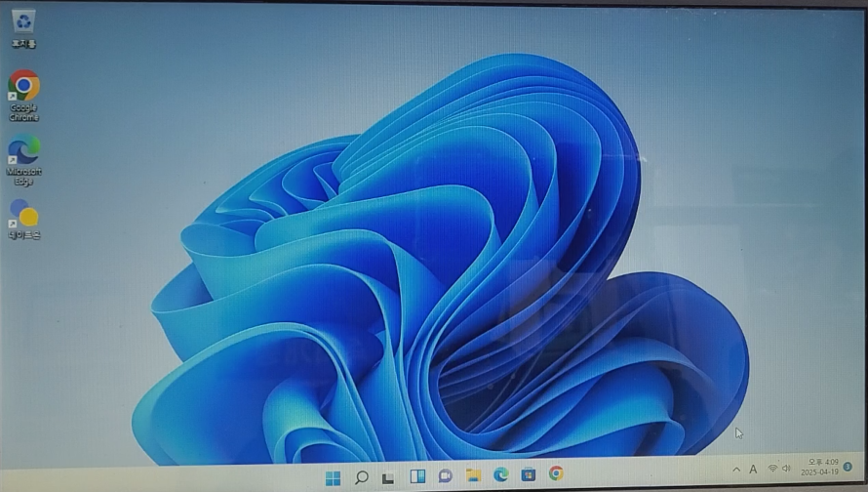Toggle the IME input mode indicator A
The height and width of the screenshot is (492, 868).
[753, 470]
